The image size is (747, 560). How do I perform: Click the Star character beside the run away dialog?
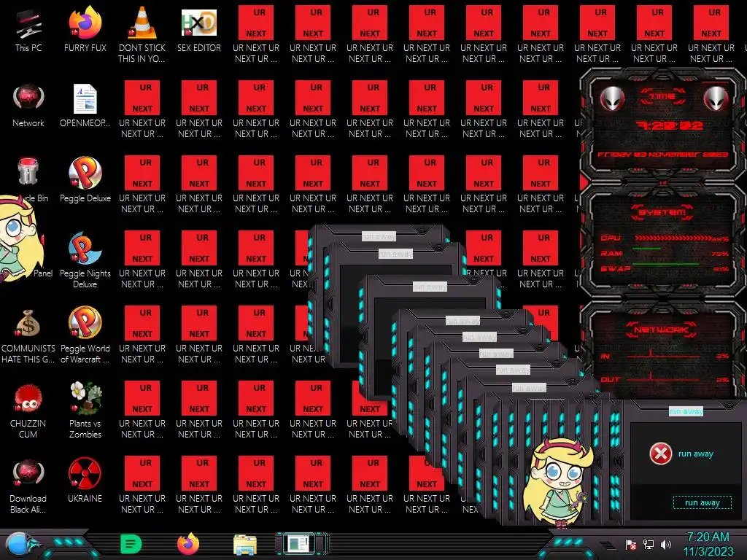point(558,482)
